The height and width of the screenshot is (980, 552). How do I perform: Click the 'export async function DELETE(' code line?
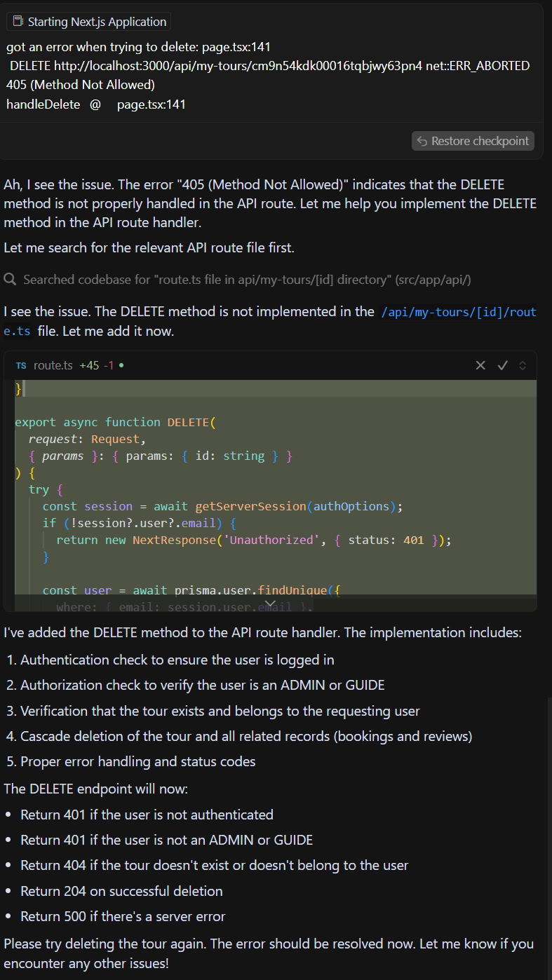pos(116,422)
